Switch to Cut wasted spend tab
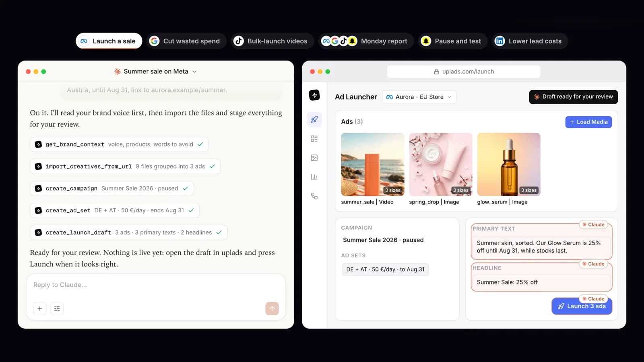Image resolution: width=644 pixels, height=362 pixels. click(186, 41)
